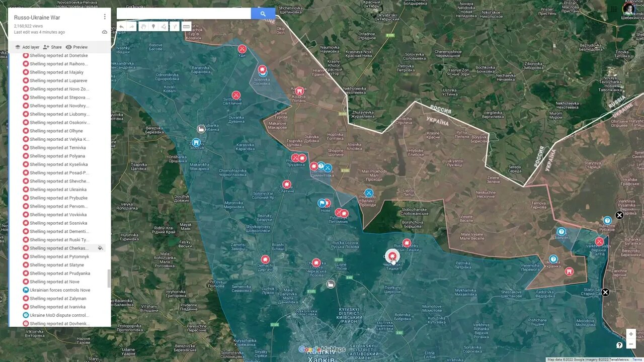644x362 pixels.
Task: Click the shelling marker at Derhachi
Action: point(265,259)
